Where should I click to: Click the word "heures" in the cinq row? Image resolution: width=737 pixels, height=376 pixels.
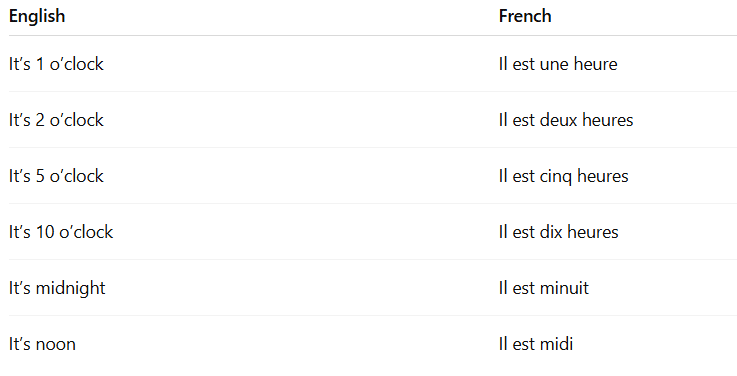[603, 176]
